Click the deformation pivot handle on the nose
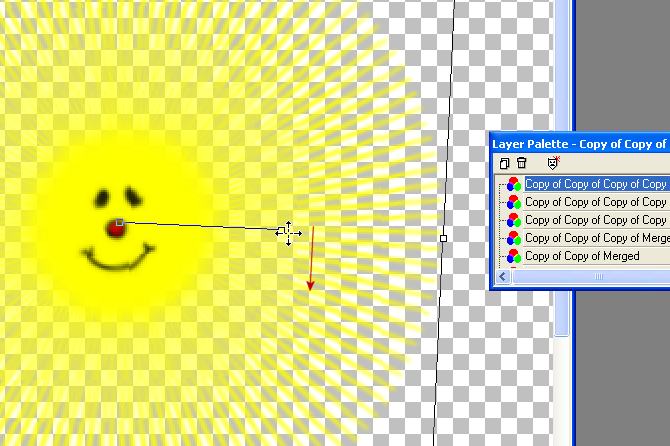Screen dimensions: 670x446 (x=120, y=222)
